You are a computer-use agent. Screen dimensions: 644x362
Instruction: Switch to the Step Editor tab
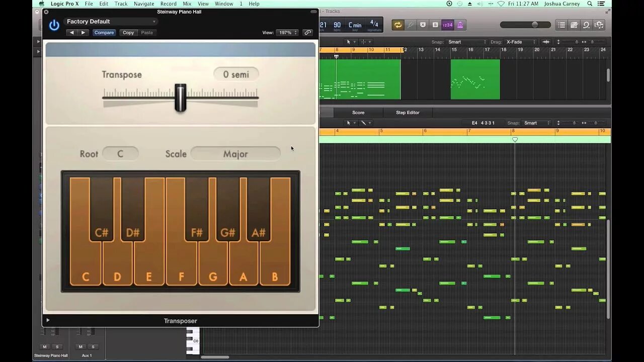(x=408, y=113)
